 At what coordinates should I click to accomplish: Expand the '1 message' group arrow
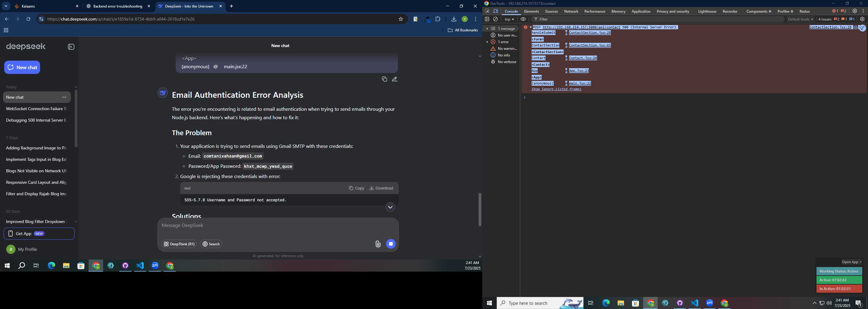(x=487, y=29)
